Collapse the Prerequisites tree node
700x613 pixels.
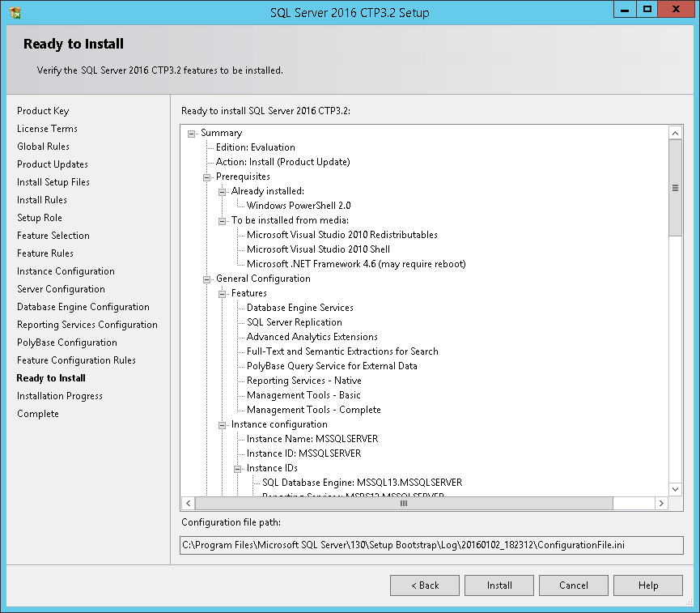tap(206, 177)
